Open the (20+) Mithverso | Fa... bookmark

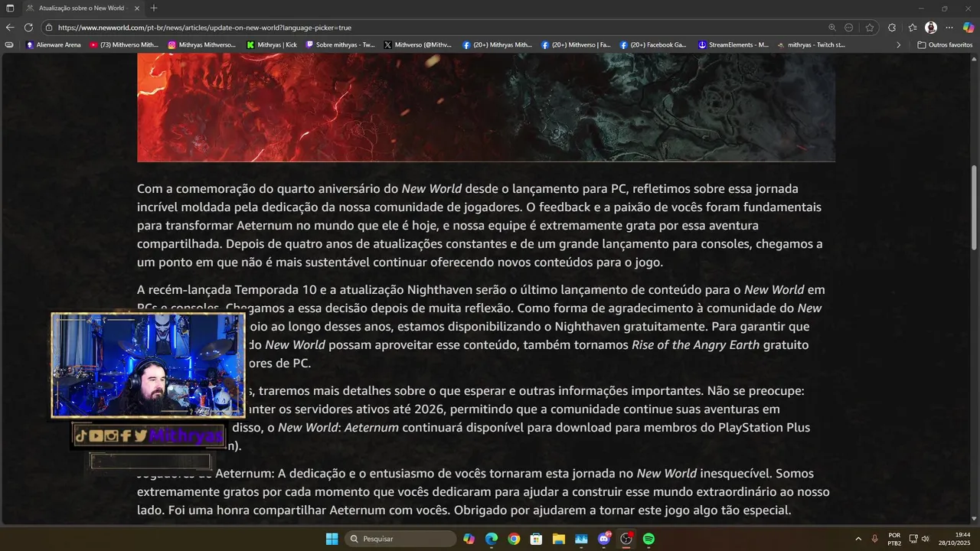(x=576, y=45)
